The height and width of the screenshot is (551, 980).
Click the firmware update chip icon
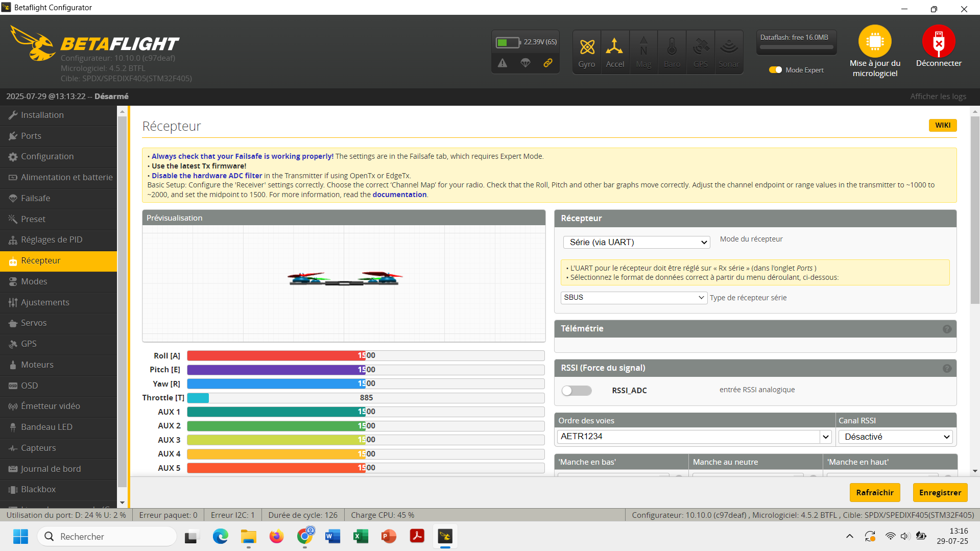874,41
